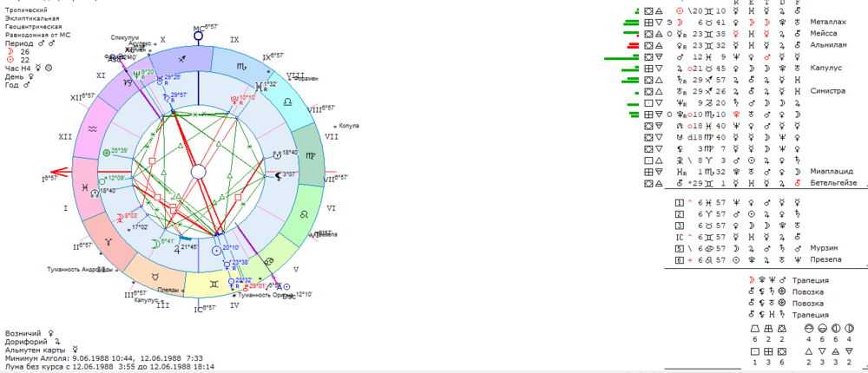868x373 pixels.
Task: Click the Libra sign glyph on the wheel
Action: [287, 102]
